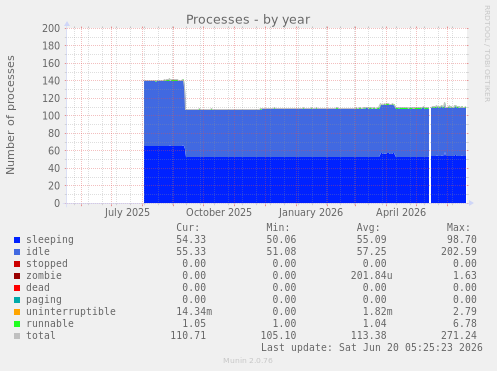This screenshot has height=371, width=497.
Task: Click the 'total' legend label
Action: pyautogui.click(x=41, y=335)
